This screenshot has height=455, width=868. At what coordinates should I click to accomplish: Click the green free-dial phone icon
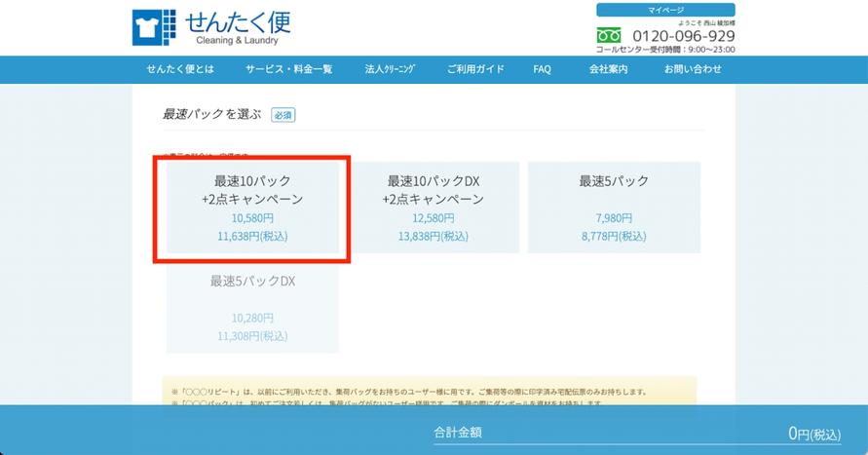609,35
